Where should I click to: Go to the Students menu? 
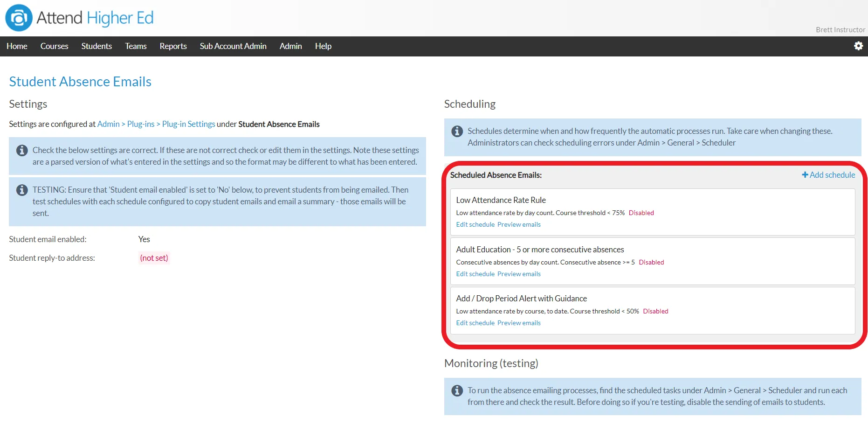pyautogui.click(x=96, y=46)
